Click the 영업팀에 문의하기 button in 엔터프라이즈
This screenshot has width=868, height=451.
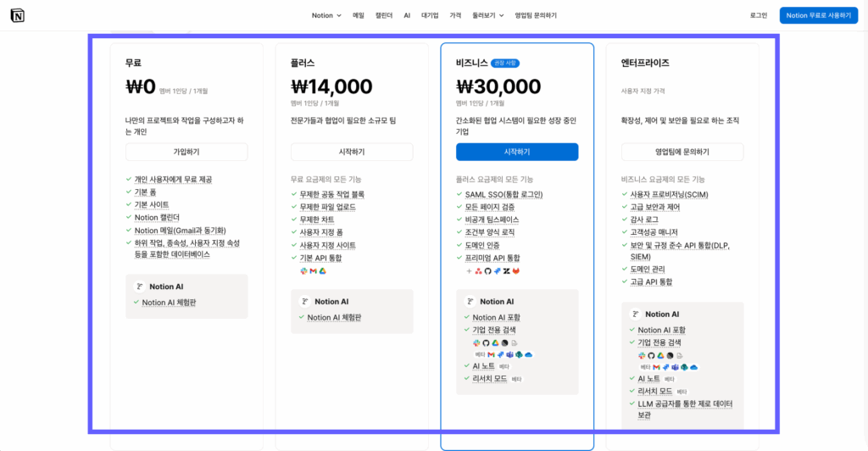point(682,152)
